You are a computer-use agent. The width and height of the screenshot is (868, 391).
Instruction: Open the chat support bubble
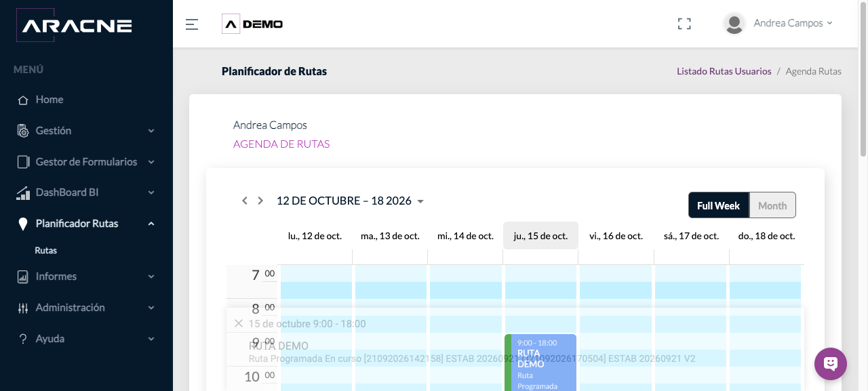pos(831,364)
